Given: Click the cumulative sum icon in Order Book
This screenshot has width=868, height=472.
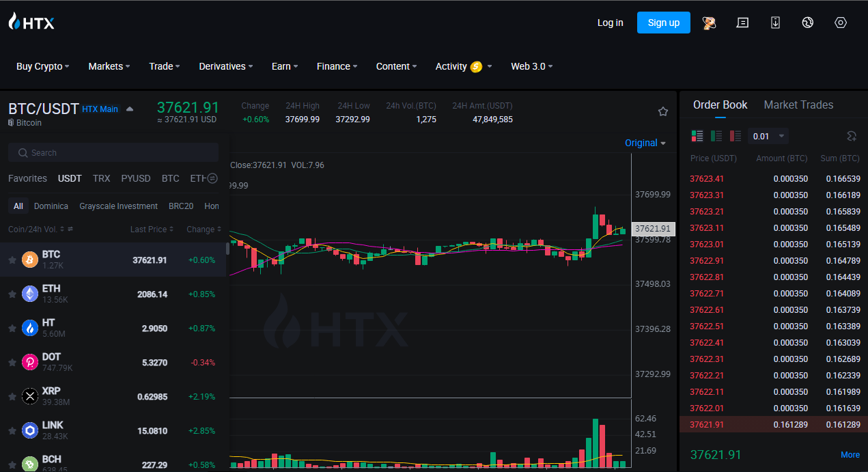Looking at the screenshot, I should click(852, 136).
